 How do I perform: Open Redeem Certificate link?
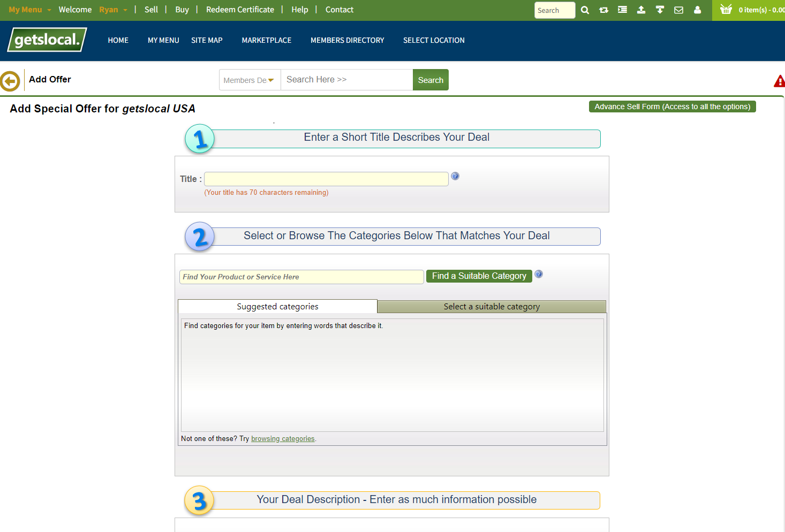[240, 10]
